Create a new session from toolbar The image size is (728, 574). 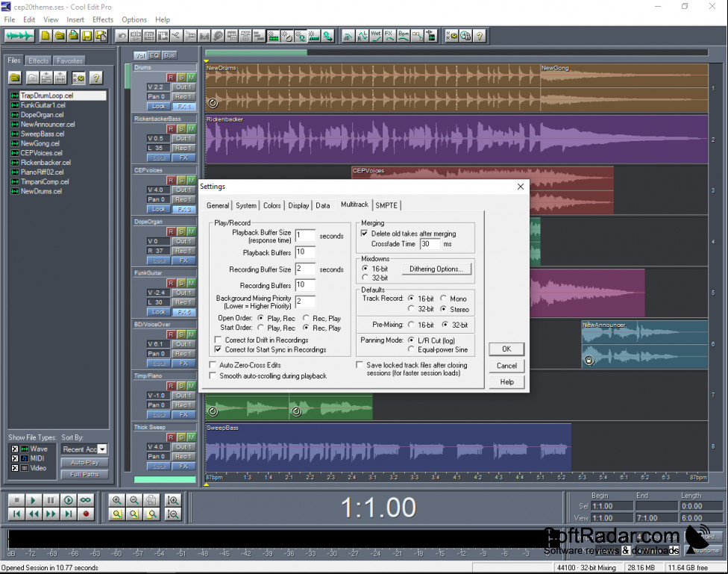(45, 36)
